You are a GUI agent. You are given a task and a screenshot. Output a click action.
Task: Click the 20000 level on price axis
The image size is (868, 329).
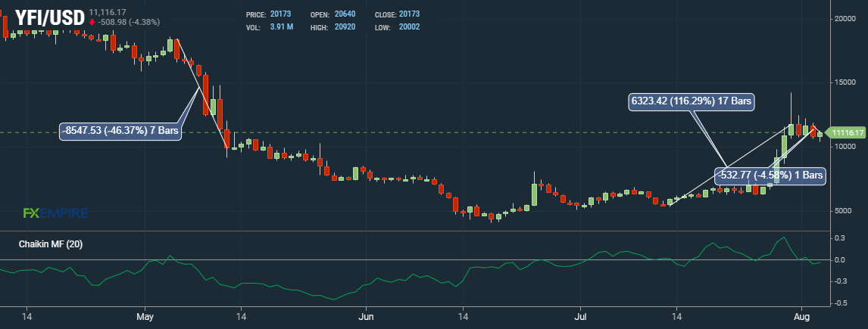pyautogui.click(x=845, y=18)
